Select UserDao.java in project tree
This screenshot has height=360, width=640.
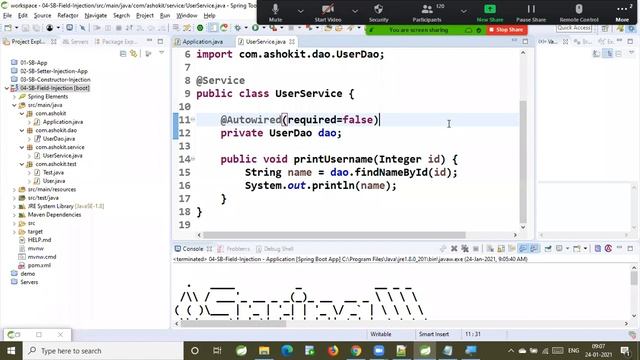pos(58,139)
